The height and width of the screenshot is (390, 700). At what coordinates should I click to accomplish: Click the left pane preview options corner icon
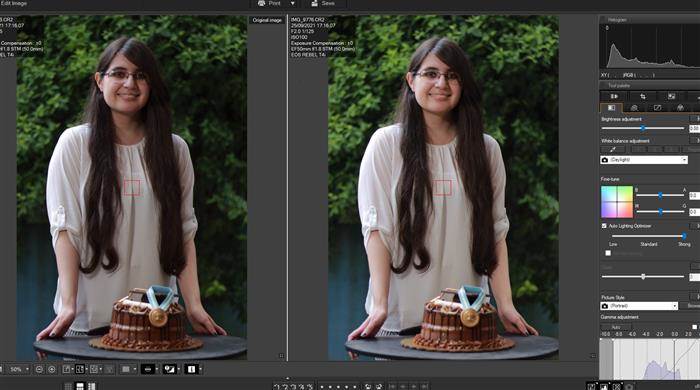(281, 356)
